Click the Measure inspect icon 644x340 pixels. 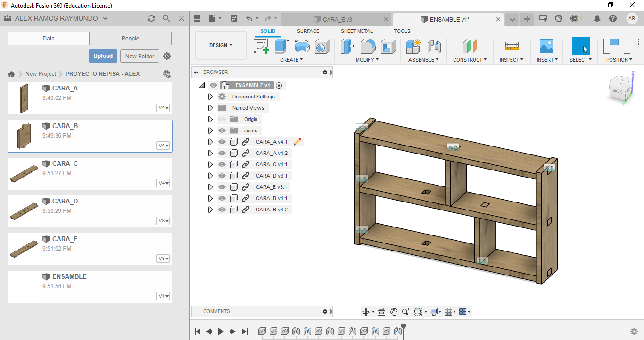point(512,46)
